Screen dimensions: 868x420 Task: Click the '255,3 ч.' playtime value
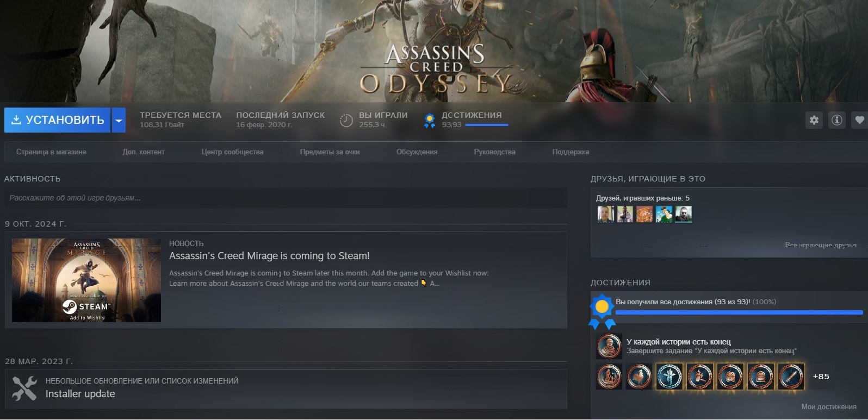(x=373, y=125)
